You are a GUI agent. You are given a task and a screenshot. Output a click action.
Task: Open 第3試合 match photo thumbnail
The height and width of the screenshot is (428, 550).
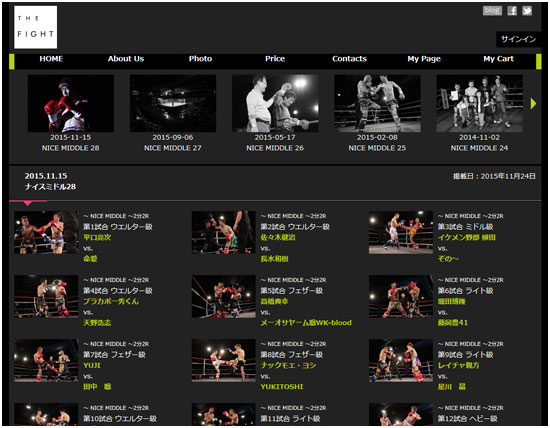(401, 232)
